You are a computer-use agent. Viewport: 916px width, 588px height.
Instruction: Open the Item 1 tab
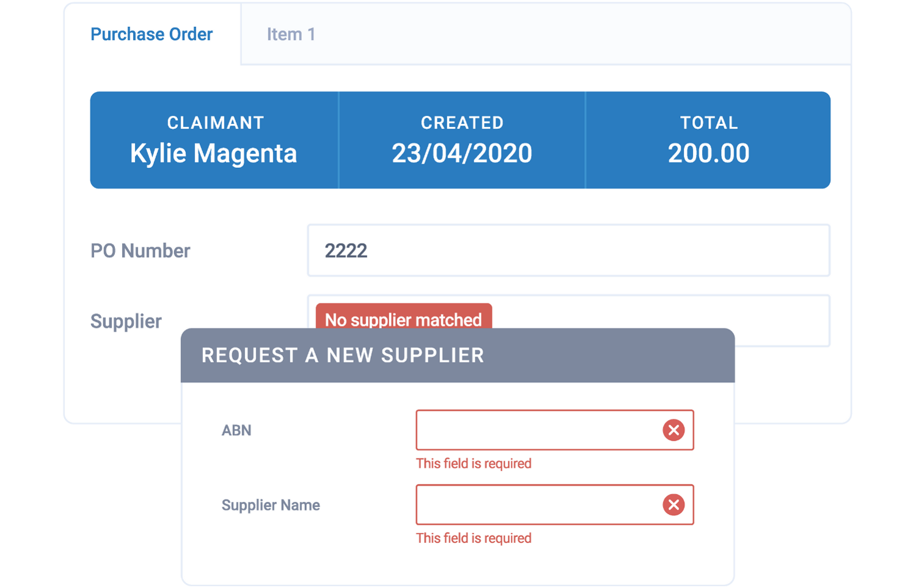click(291, 34)
